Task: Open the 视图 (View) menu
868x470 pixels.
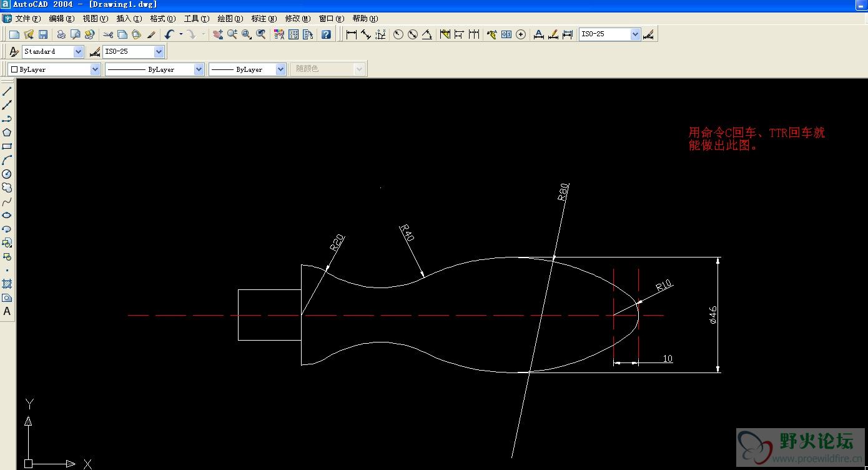Action: click(x=95, y=19)
